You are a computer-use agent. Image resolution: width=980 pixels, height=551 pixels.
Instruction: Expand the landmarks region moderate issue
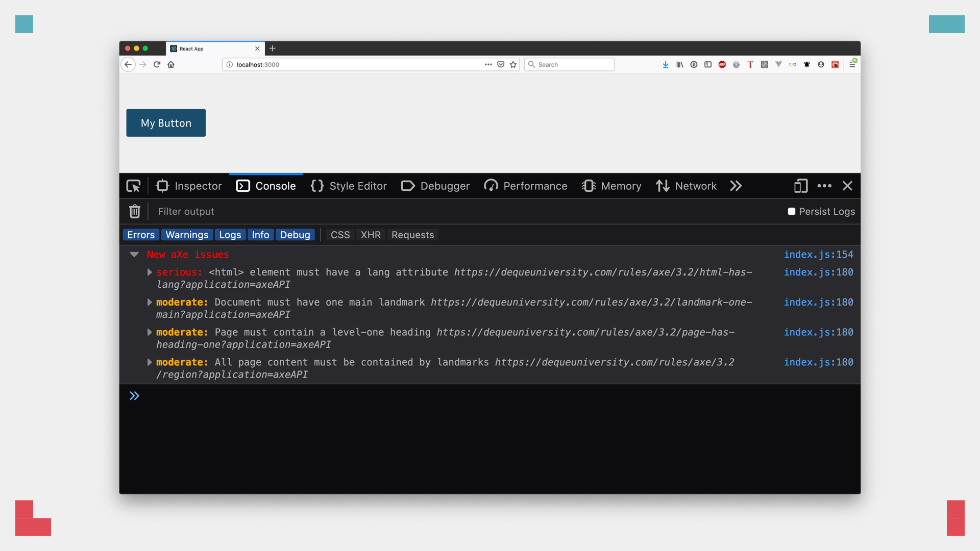tap(150, 362)
